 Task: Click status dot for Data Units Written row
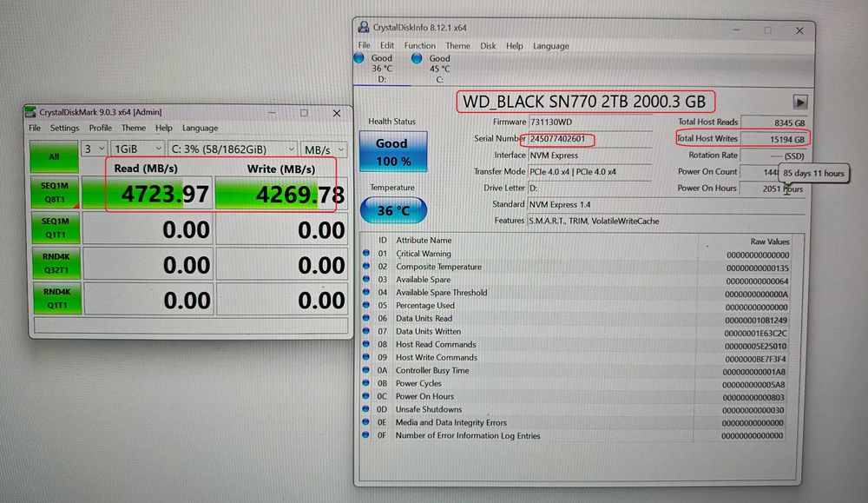coord(366,331)
